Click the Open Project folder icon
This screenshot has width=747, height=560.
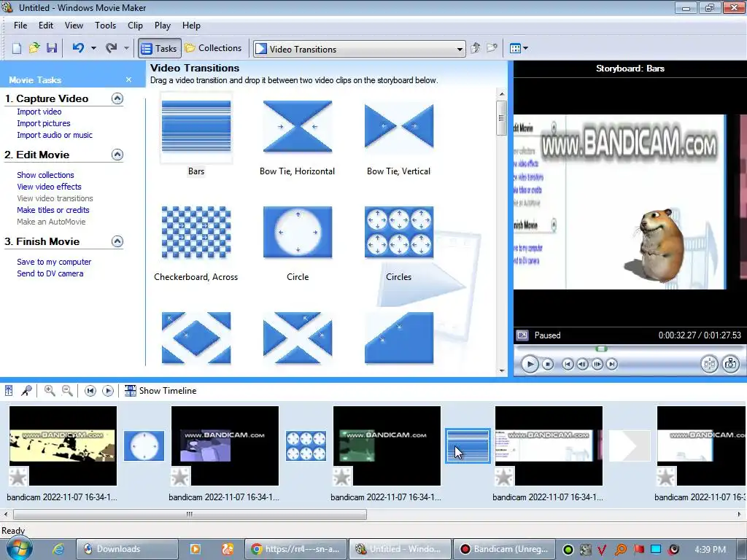pyautogui.click(x=34, y=48)
